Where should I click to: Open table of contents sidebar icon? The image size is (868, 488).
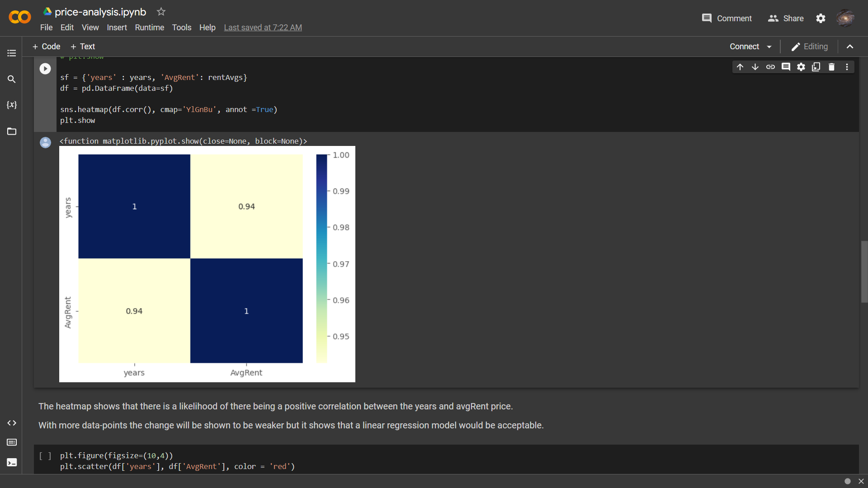pyautogui.click(x=12, y=53)
